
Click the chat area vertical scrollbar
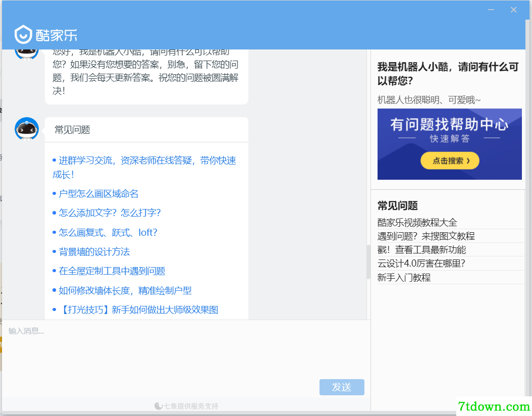[x=368, y=262]
